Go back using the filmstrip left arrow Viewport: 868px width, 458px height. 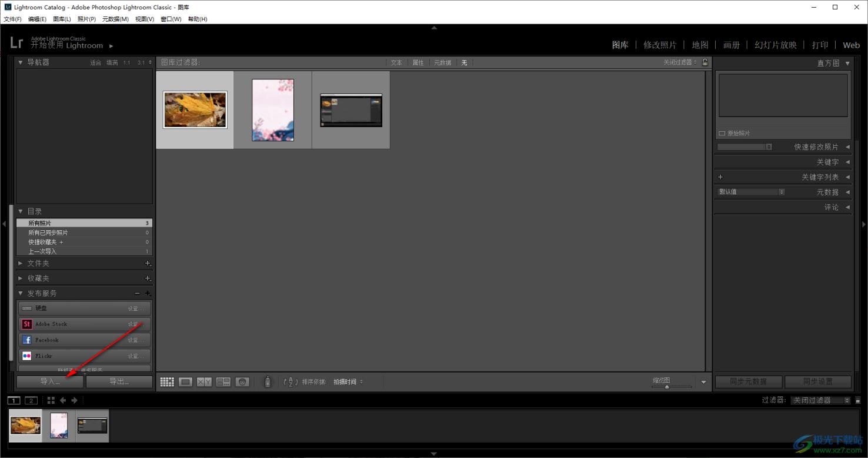(63, 400)
